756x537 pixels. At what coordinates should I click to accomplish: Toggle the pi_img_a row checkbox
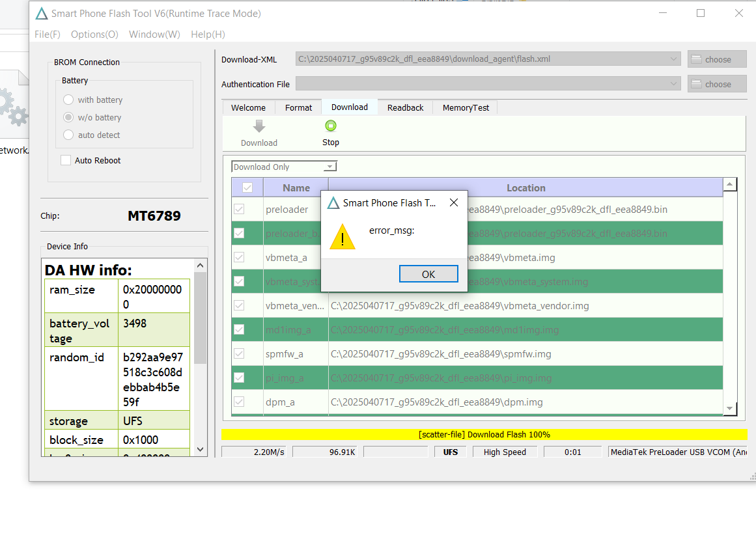(x=239, y=378)
